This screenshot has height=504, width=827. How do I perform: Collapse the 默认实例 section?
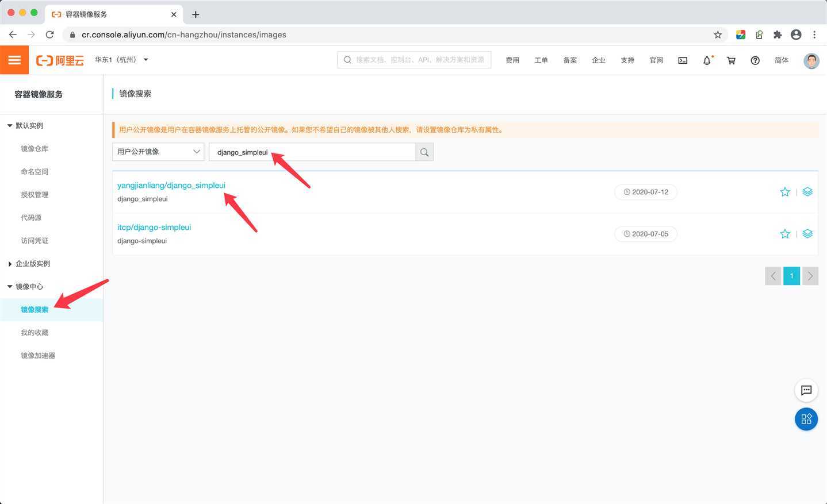26,125
